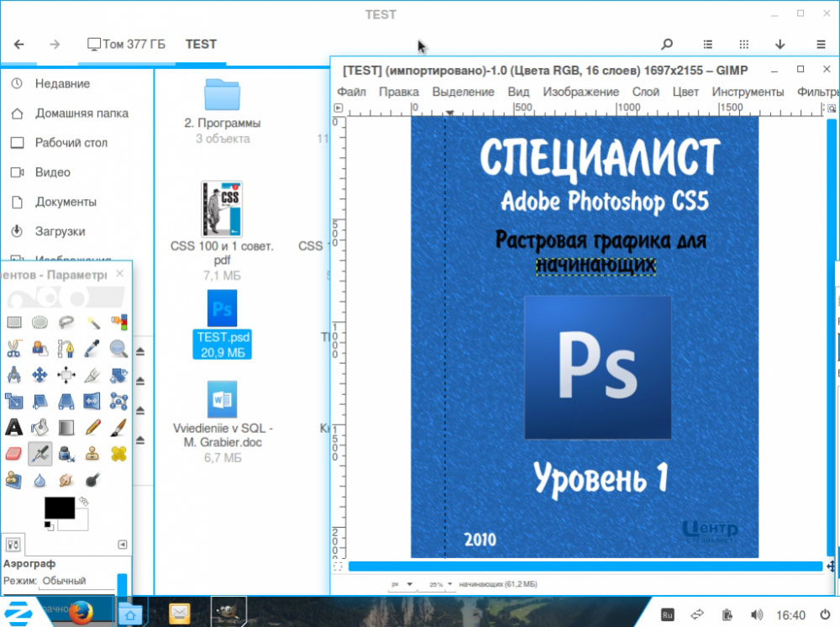Select the Alignment tool
840x627 pixels.
66,375
